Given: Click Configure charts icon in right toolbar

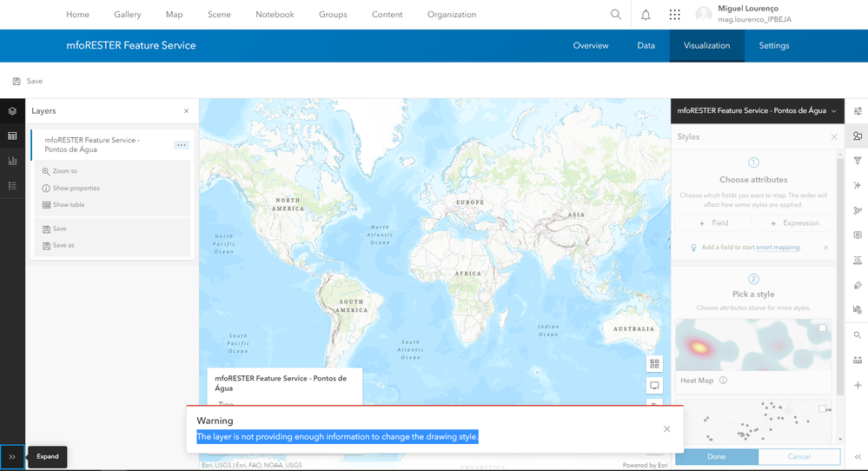Looking at the screenshot, I should (x=858, y=310).
